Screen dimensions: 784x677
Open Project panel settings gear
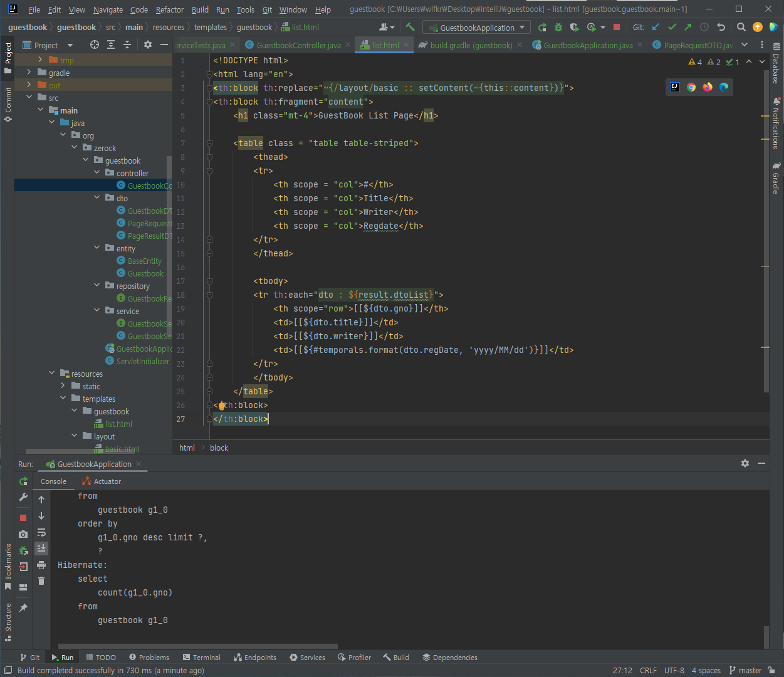(148, 45)
